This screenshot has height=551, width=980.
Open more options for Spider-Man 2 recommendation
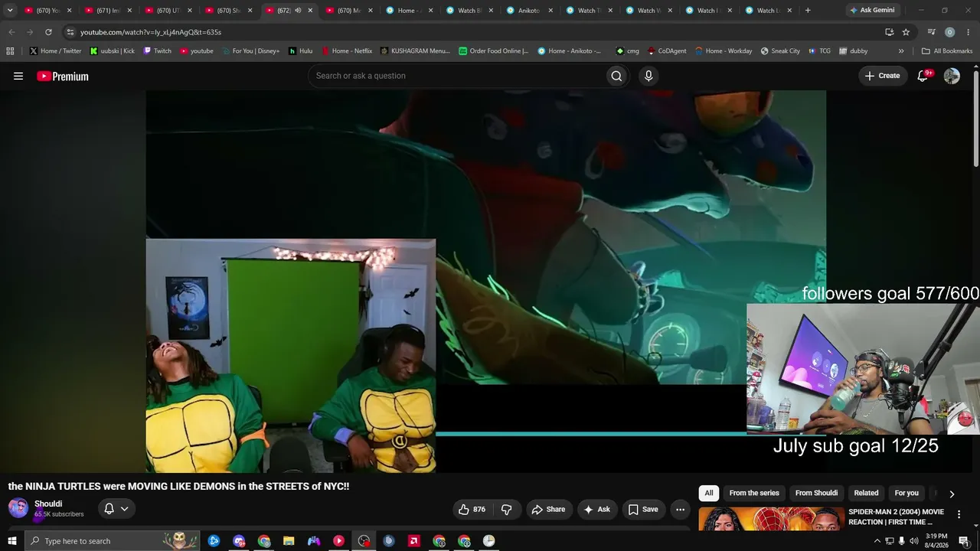(x=959, y=514)
